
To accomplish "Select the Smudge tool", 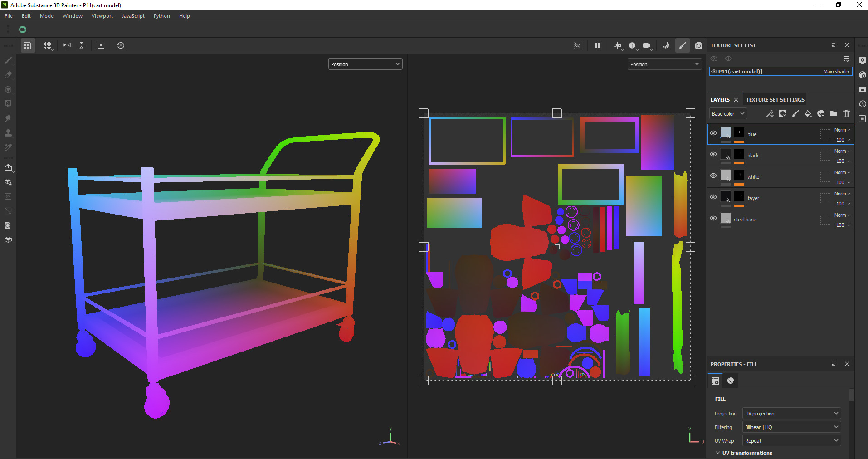I will pyautogui.click(x=8, y=118).
